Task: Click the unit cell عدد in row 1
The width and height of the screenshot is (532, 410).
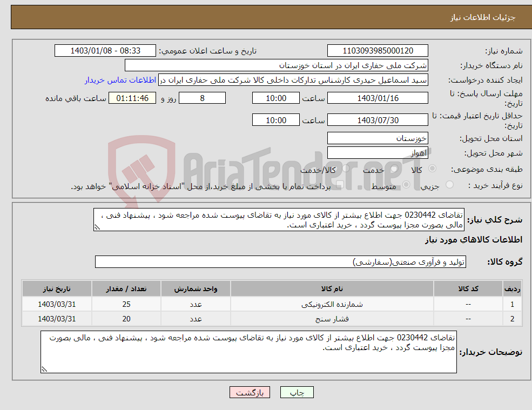Action: pyautogui.click(x=196, y=304)
